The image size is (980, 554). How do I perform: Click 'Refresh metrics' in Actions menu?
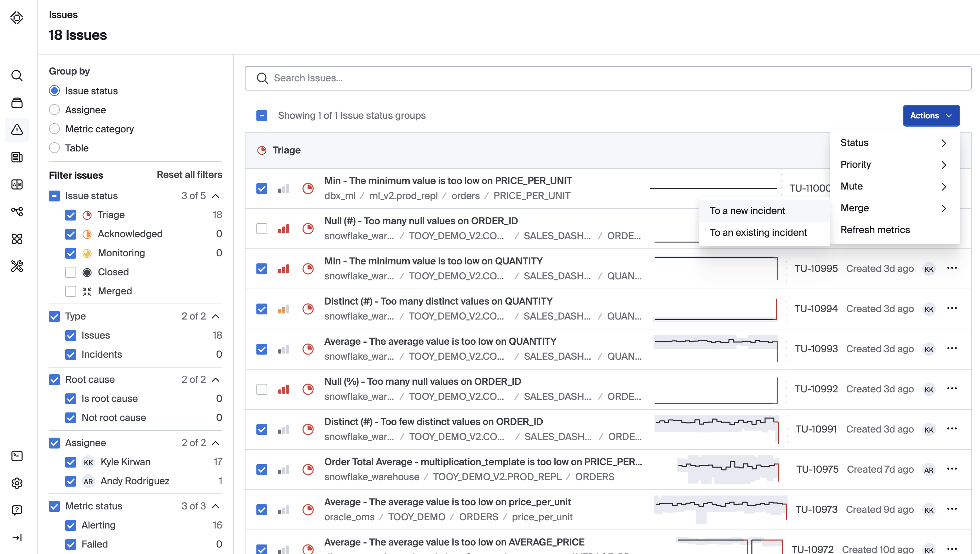pos(875,230)
